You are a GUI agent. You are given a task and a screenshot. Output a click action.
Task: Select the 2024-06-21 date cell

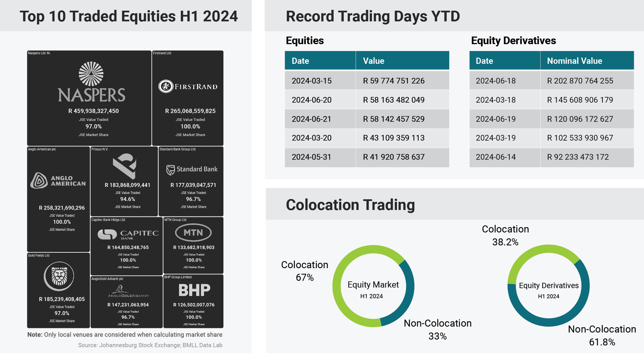click(x=320, y=119)
